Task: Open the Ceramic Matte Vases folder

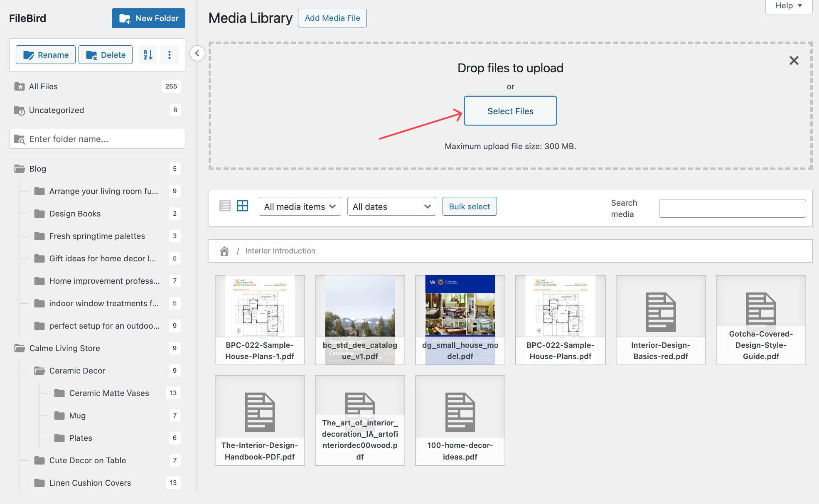Action: point(109,393)
